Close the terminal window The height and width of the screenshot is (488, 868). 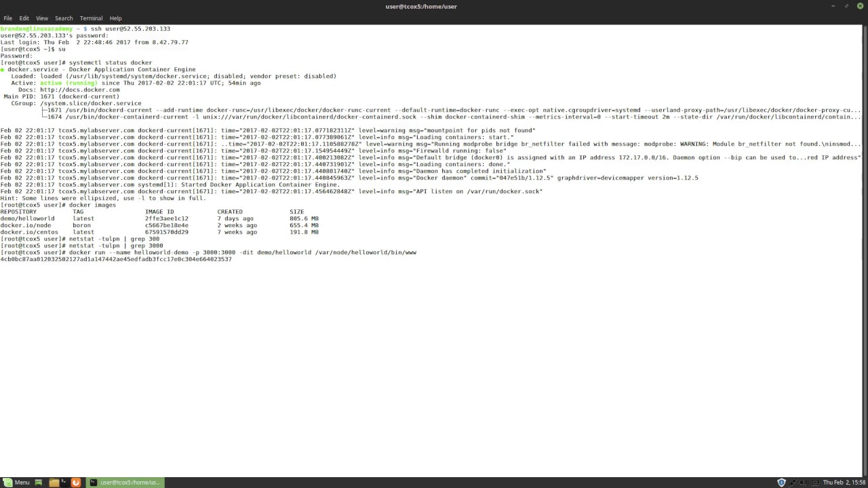pyautogui.click(x=860, y=6)
